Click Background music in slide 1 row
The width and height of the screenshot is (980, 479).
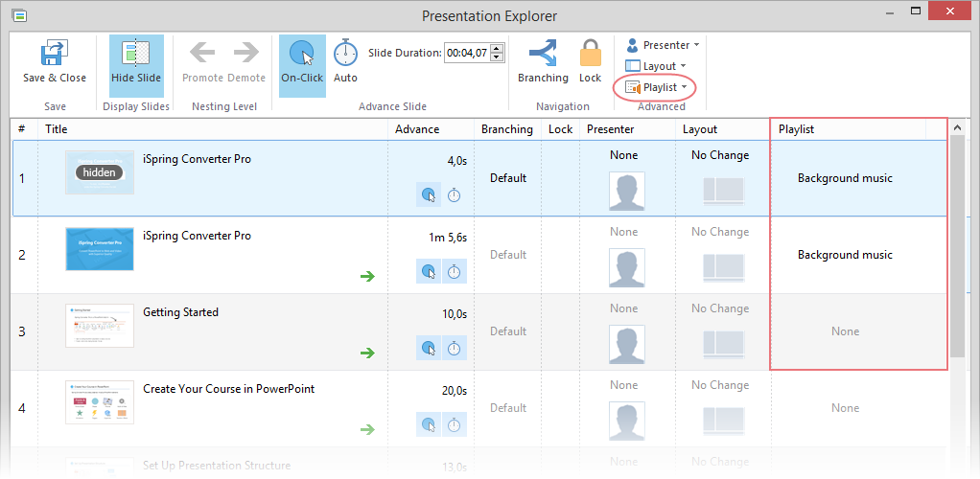point(845,178)
